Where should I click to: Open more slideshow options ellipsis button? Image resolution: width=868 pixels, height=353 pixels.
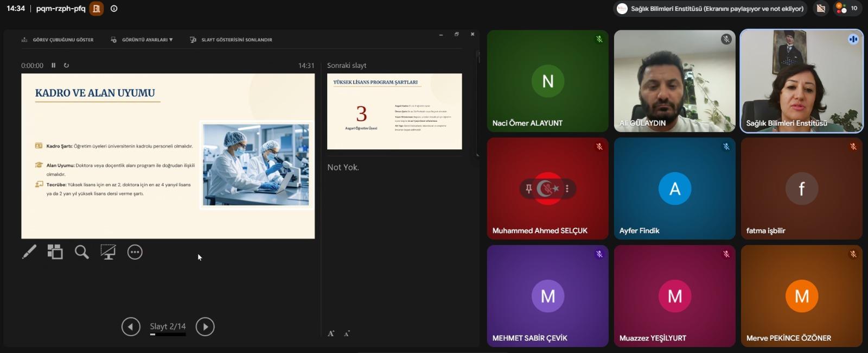135,252
